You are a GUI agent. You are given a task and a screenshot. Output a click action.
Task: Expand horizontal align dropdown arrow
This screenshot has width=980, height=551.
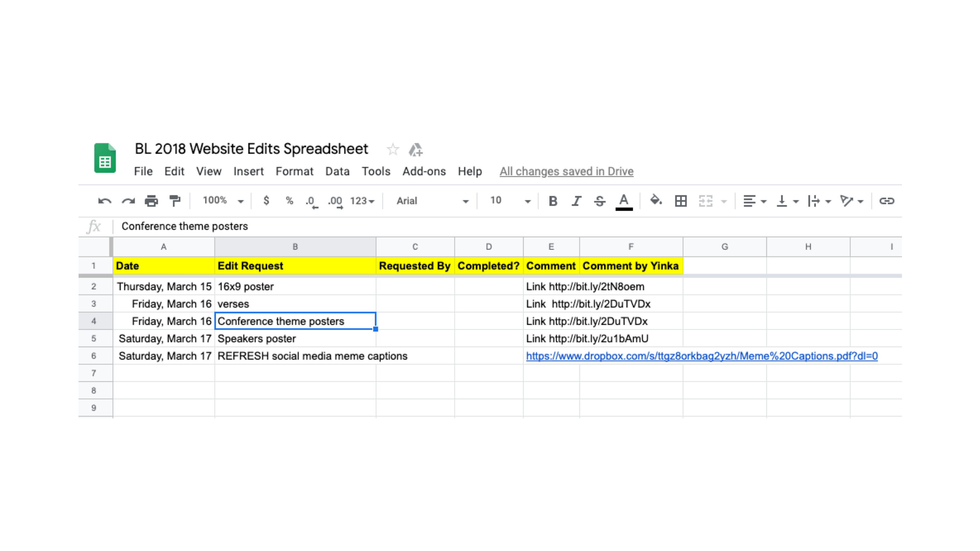tap(764, 201)
